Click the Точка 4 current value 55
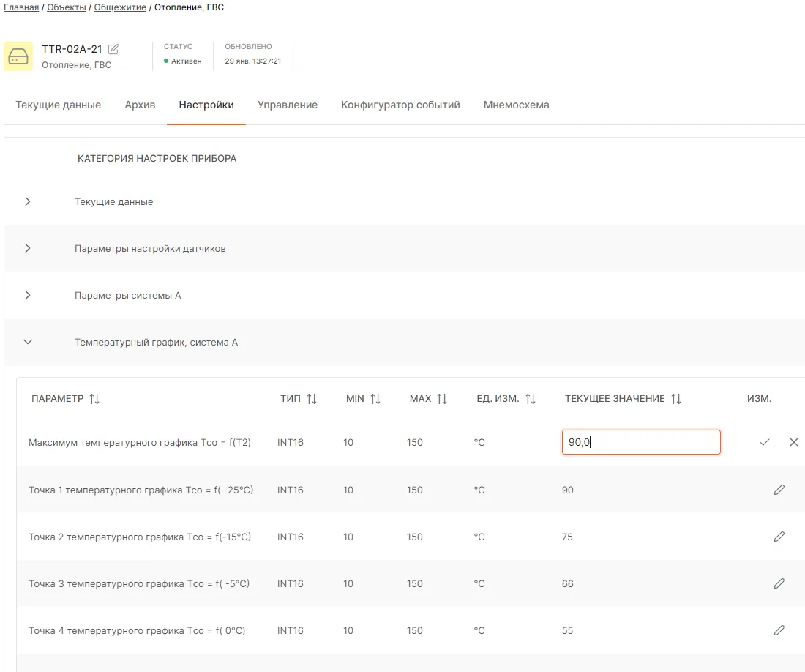Image resolution: width=805 pixels, height=672 pixels. 566,630
